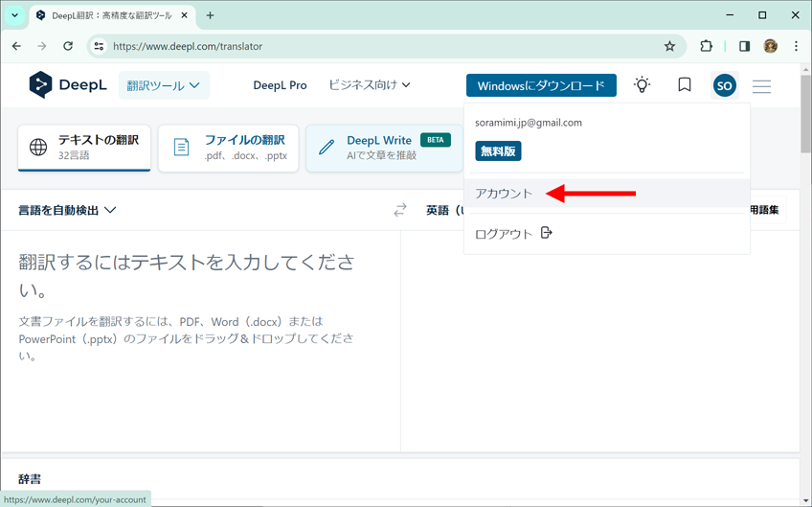Click the SO account avatar
Image resolution: width=812 pixels, height=507 pixels.
(725, 85)
